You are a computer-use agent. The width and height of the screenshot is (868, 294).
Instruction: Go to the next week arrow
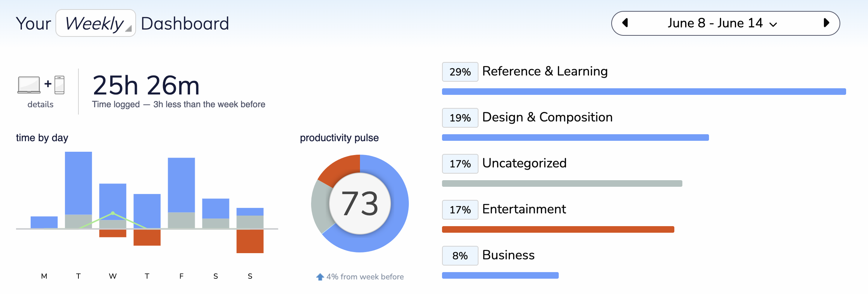click(826, 23)
